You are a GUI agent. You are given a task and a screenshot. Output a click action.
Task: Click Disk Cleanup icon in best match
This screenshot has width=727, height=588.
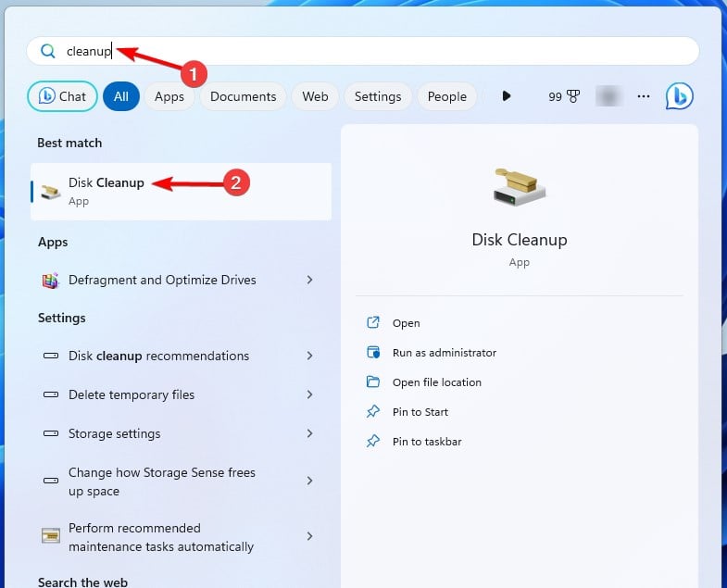50,191
